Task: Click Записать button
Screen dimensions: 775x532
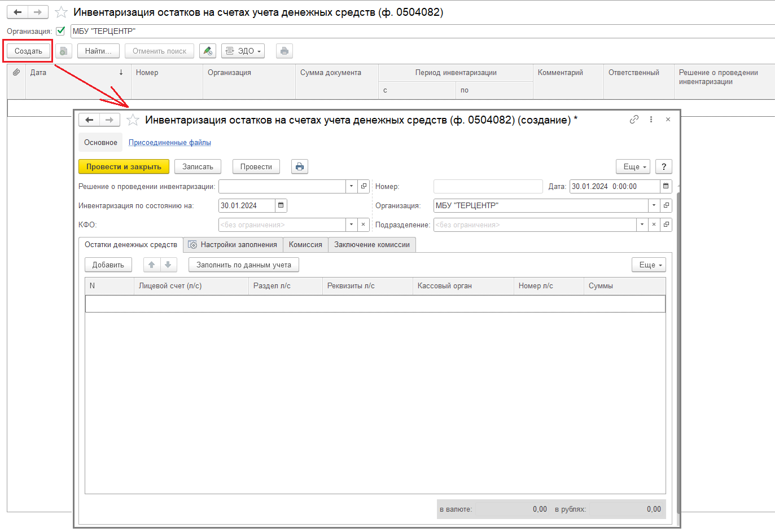Action: tap(198, 166)
